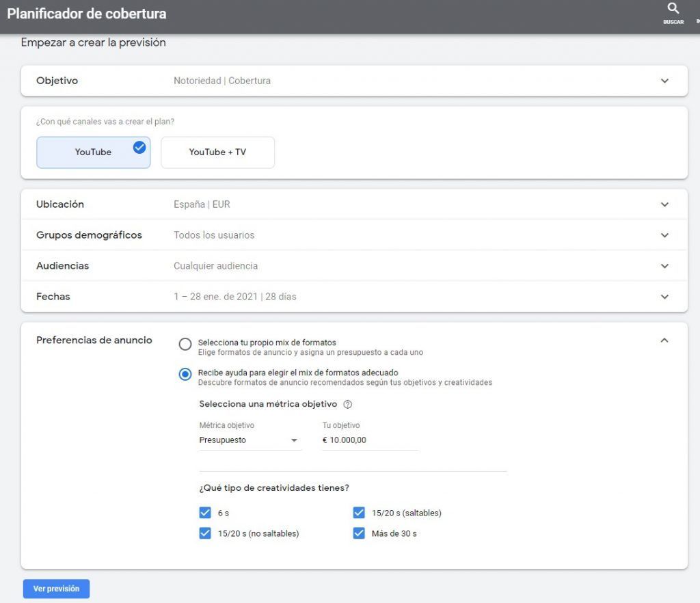The width and height of the screenshot is (700, 603).
Task: Click the 'Empezar a crear la previsión' heading
Action: (x=93, y=42)
